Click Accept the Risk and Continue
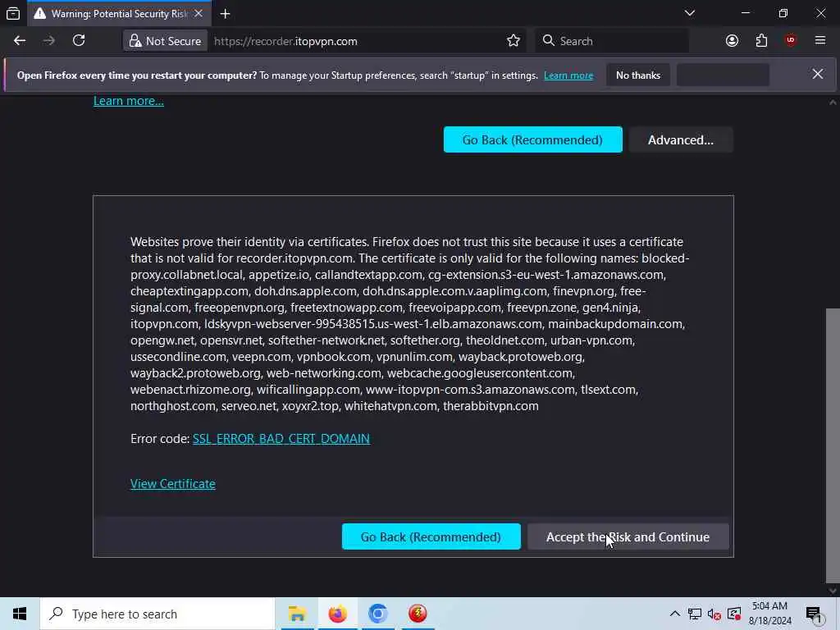Viewport: 840px width, 630px height. (628, 536)
